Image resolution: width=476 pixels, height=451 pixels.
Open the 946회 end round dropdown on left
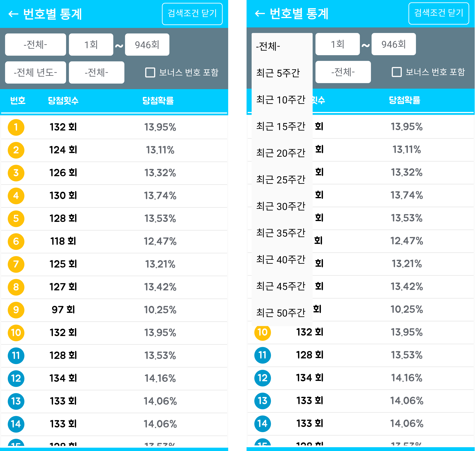(147, 45)
